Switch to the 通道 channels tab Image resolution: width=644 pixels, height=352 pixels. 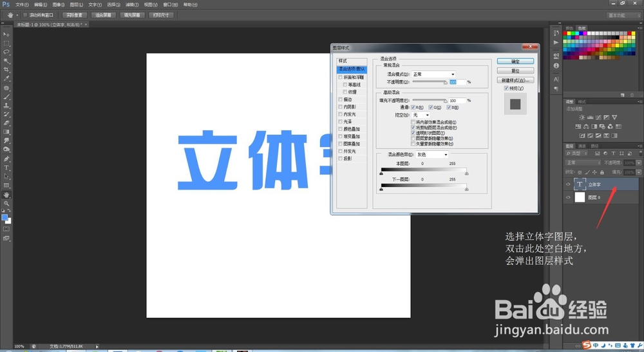[582, 146]
